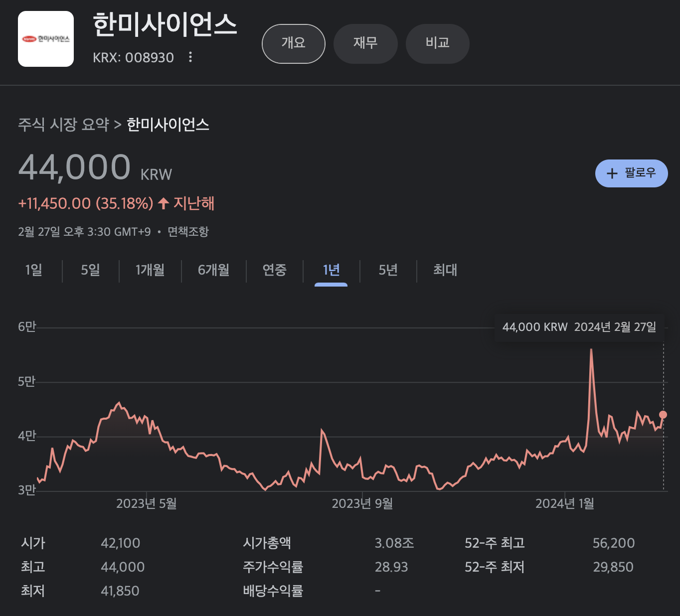Screen dimensions: 680x616
Task: Click the chart endpoint dot for 2월 27일
Action: pyautogui.click(x=663, y=415)
